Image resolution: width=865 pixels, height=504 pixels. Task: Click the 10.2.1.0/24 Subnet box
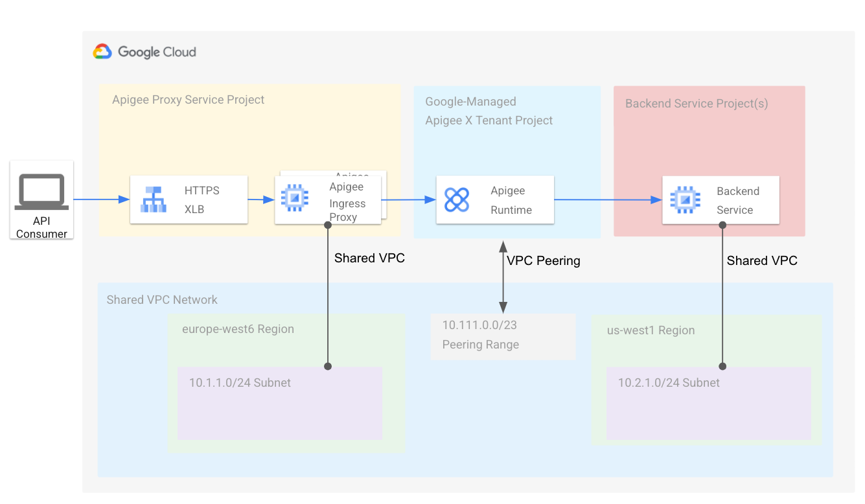pos(708,403)
